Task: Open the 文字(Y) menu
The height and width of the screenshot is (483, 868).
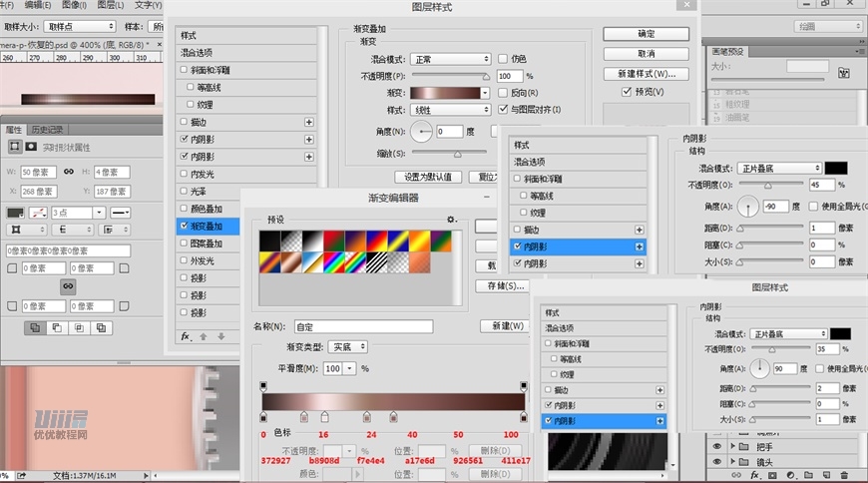Action: click(149, 5)
